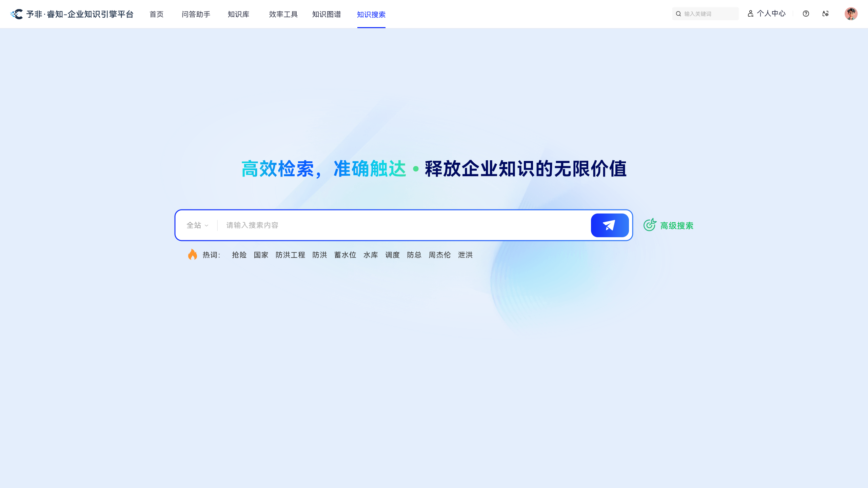The height and width of the screenshot is (488, 868).
Task: Open the 问答助手 tab
Action: click(196, 14)
